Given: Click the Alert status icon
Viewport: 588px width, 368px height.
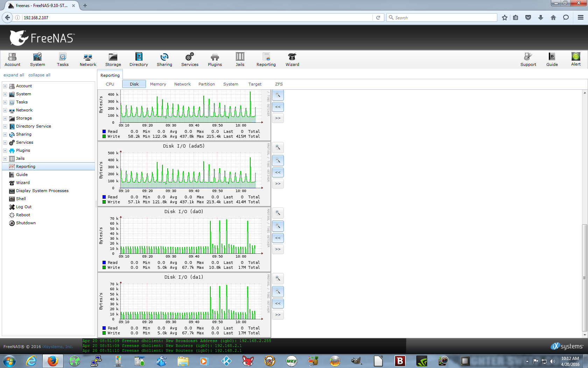Looking at the screenshot, I should (x=575, y=59).
